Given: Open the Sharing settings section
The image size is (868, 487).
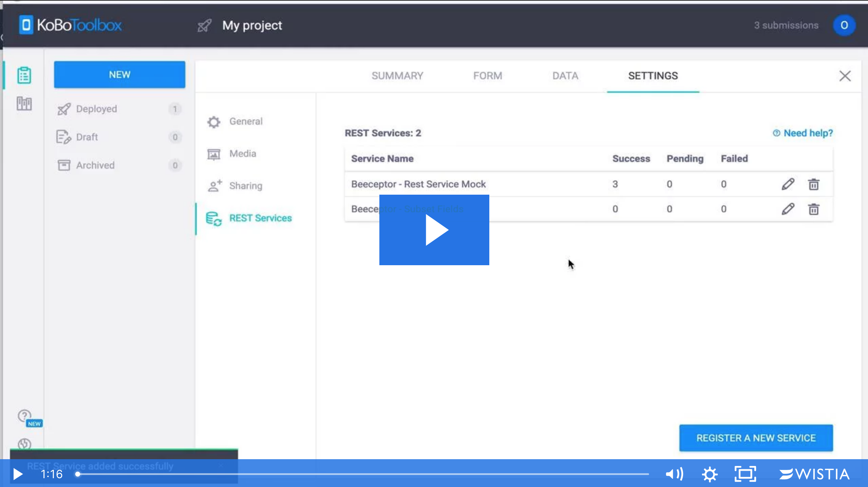Looking at the screenshot, I should coord(245,186).
